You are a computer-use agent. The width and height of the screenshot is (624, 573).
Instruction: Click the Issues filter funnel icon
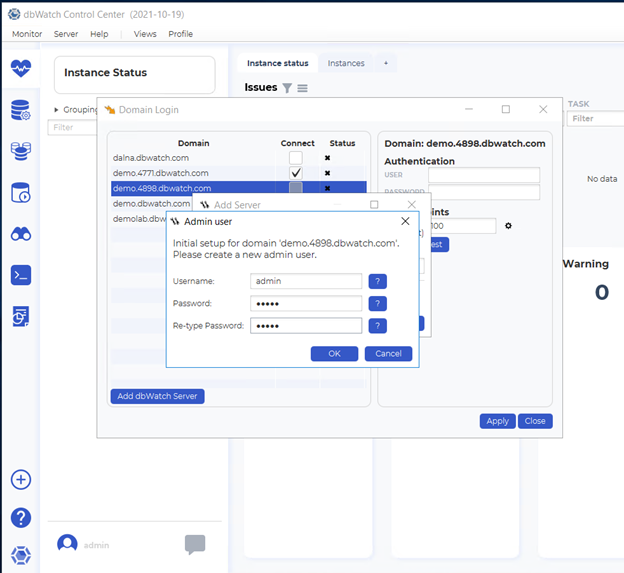pyautogui.click(x=287, y=88)
